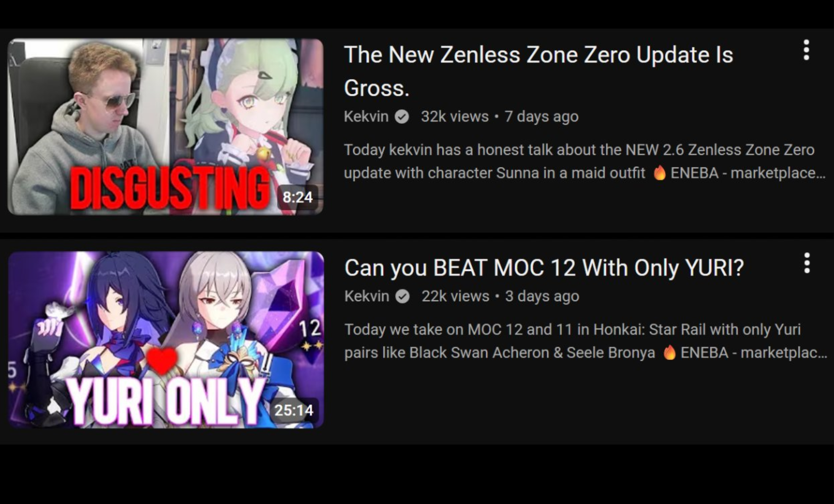
Task: Click '22k views' metadata text
Action: 456,296
